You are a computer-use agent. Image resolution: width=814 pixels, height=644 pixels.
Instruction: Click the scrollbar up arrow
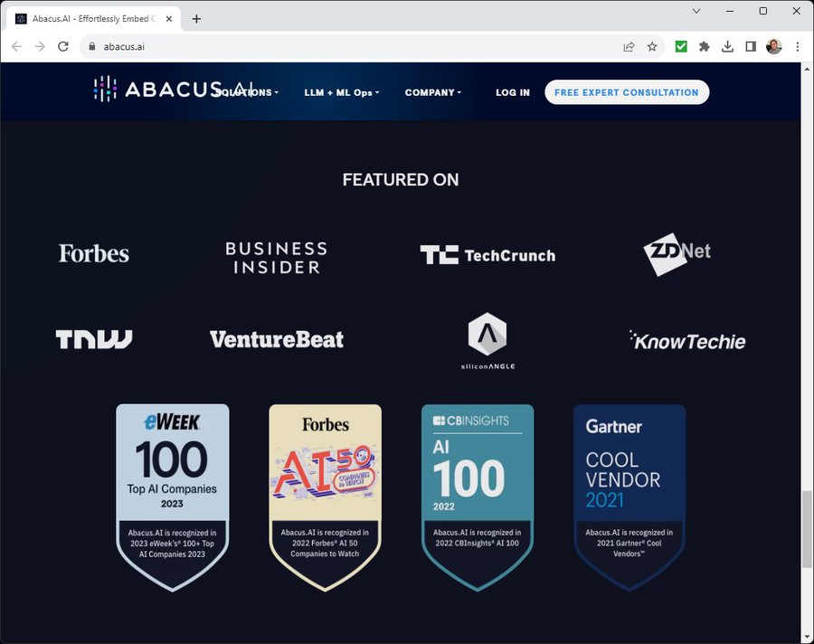pyautogui.click(x=807, y=69)
